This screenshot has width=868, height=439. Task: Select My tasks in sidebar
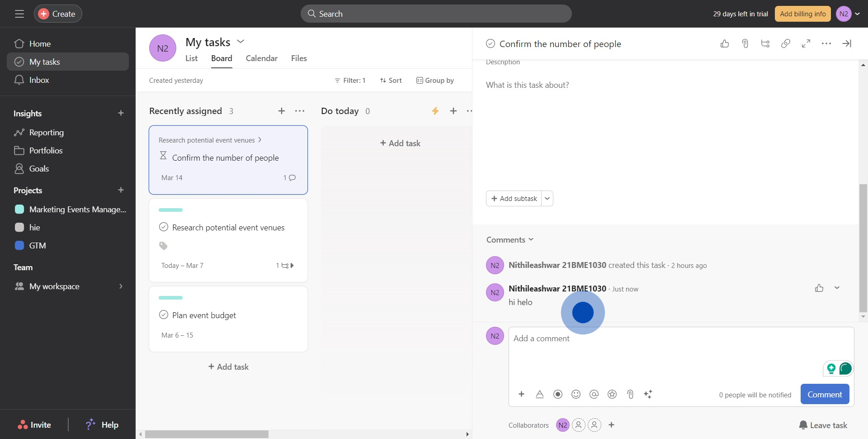(x=68, y=62)
